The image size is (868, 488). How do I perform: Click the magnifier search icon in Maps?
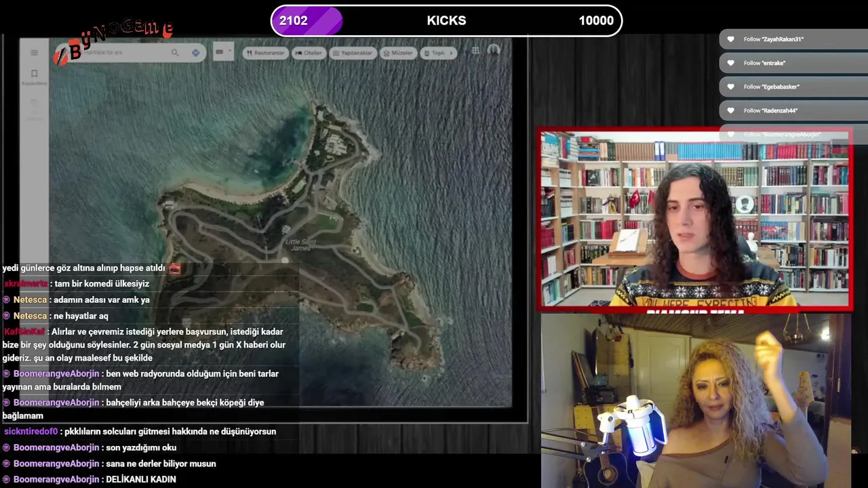(175, 52)
